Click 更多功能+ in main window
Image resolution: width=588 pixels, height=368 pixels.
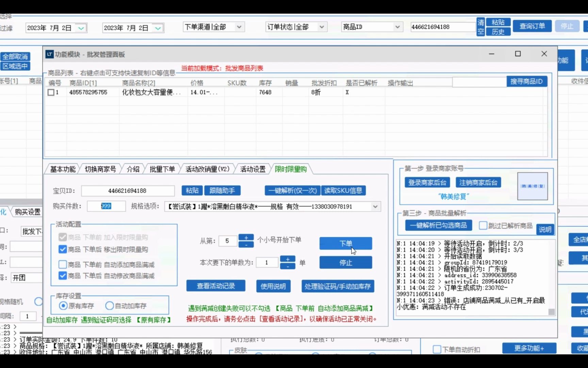click(529, 348)
